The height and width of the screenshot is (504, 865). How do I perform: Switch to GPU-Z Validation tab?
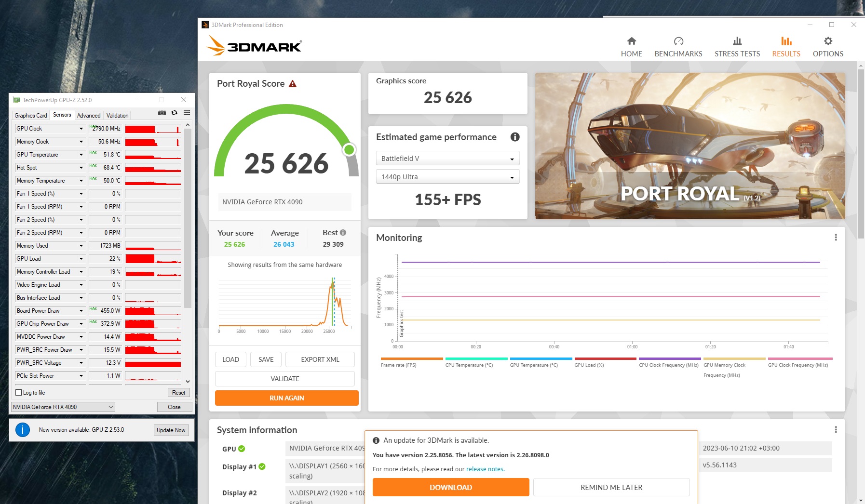click(x=117, y=116)
